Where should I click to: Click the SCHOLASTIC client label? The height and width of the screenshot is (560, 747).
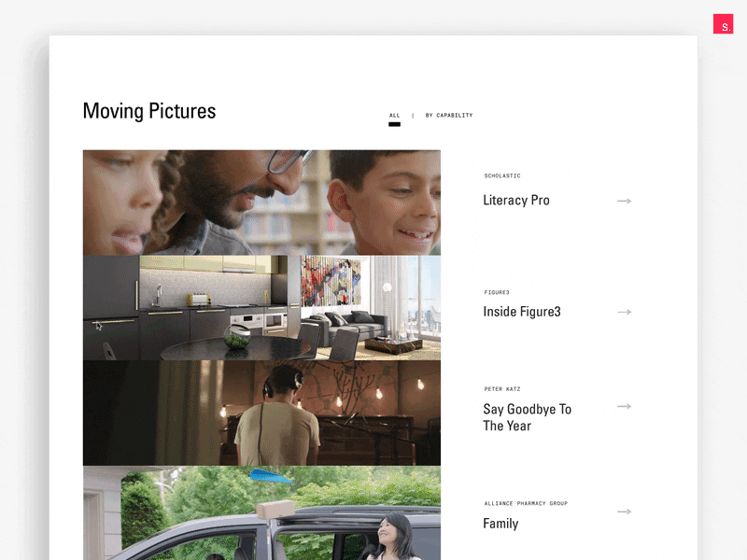(501, 175)
